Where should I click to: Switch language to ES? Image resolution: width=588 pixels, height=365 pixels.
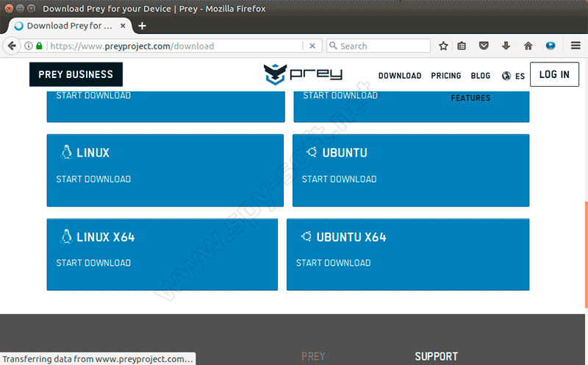click(520, 77)
